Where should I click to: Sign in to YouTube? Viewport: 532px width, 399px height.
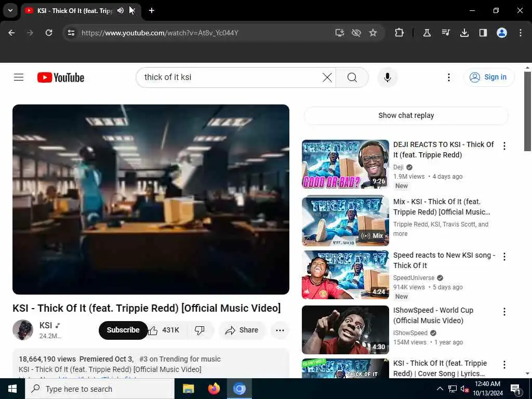(488, 77)
